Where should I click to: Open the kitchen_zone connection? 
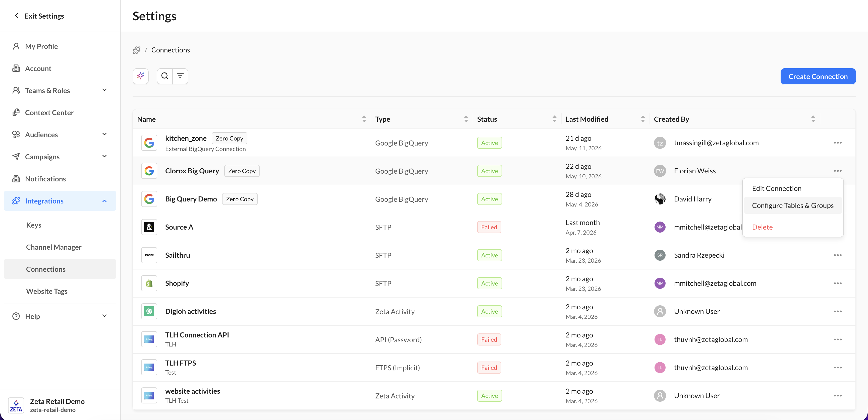186,138
